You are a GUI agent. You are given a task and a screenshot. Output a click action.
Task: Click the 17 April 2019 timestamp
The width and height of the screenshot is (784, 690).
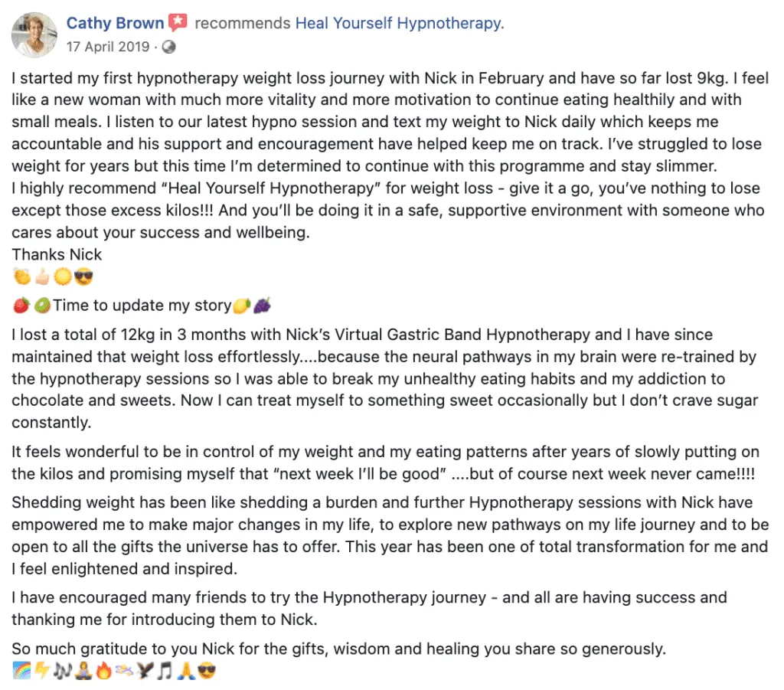108,47
